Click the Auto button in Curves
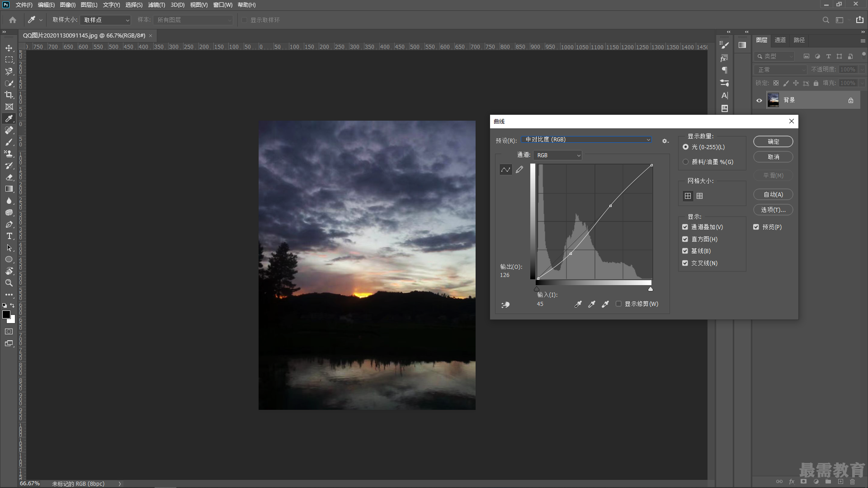Screen dimensions: 868x488 tap(773, 194)
